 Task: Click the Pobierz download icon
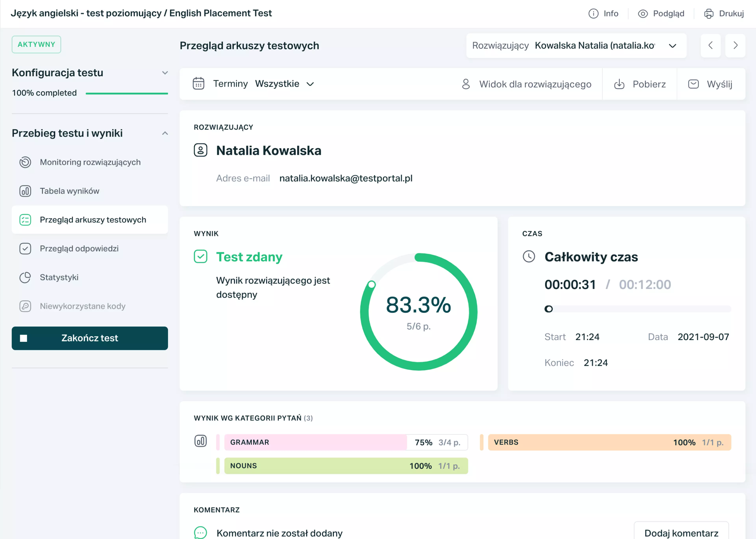(x=619, y=84)
